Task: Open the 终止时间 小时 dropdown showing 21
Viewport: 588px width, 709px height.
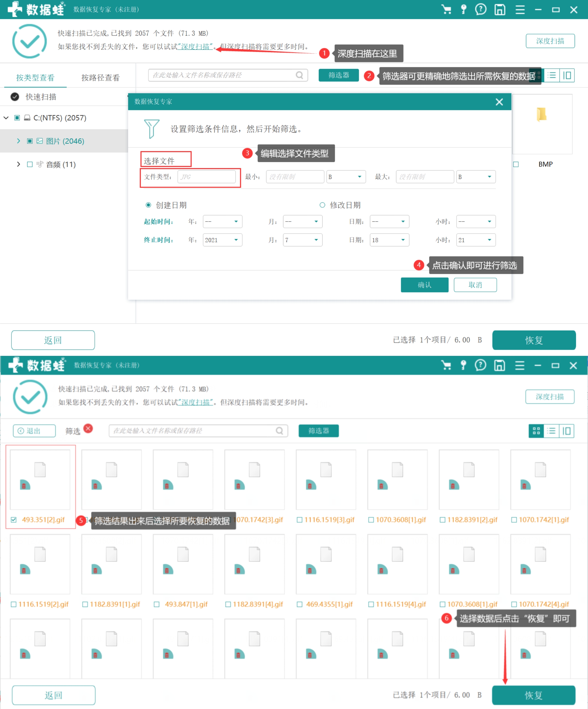Action: [x=476, y=240]
